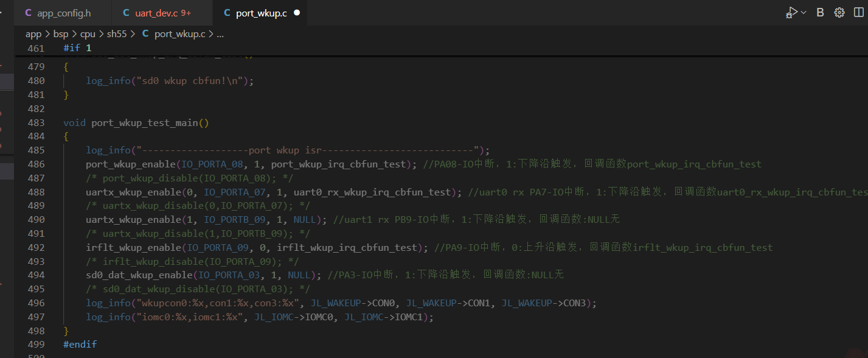The height and width of the screenshot is (358, 868).
Task: Split the editor with the layout icon
Action: pos(858,13)
